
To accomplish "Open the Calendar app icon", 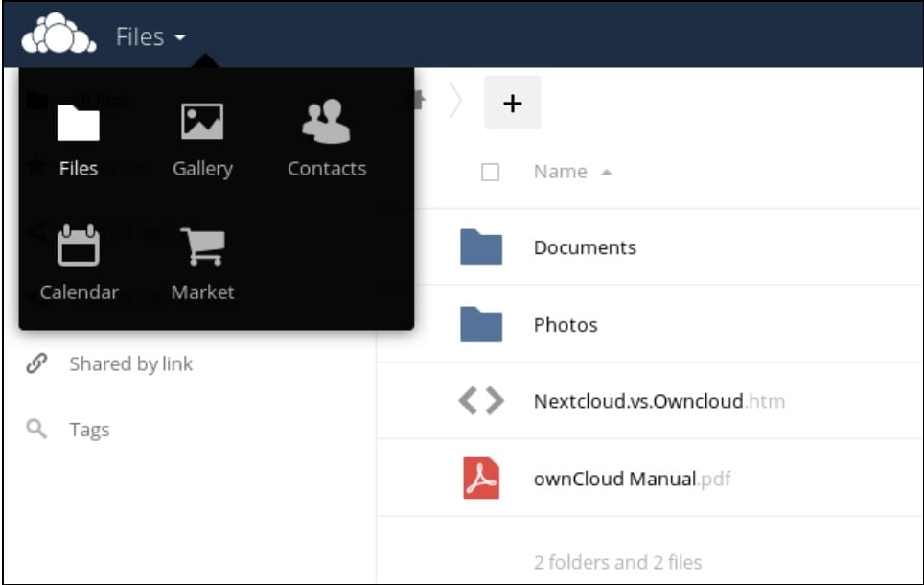I will [79, 246].
